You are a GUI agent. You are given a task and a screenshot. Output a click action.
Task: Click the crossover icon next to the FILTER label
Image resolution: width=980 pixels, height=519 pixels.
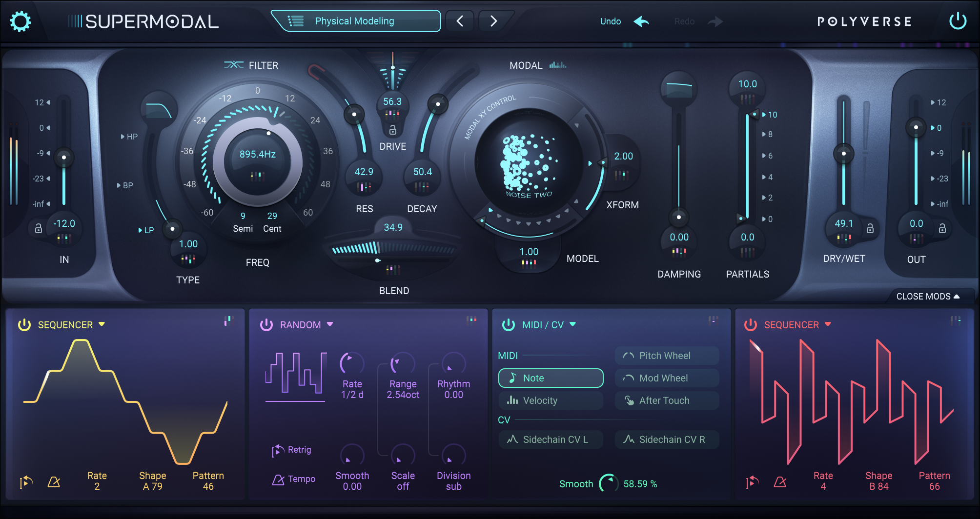[234, 64]
